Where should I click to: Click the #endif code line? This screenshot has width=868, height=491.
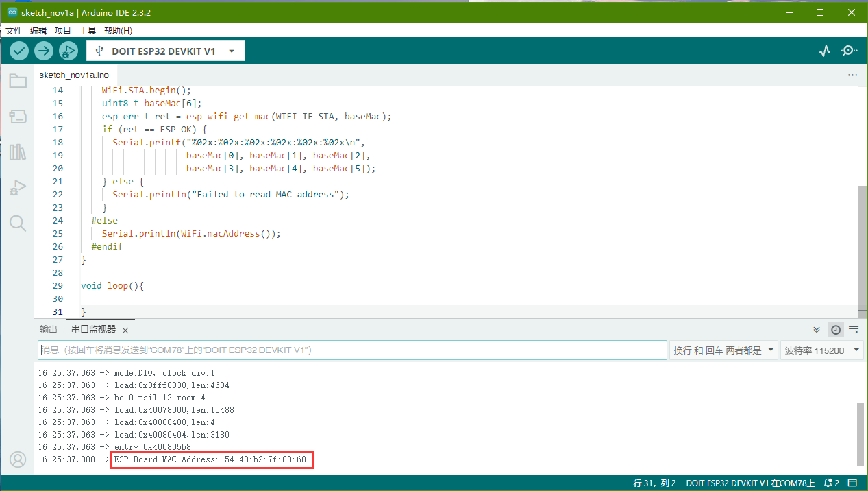(x=107, y=246)
